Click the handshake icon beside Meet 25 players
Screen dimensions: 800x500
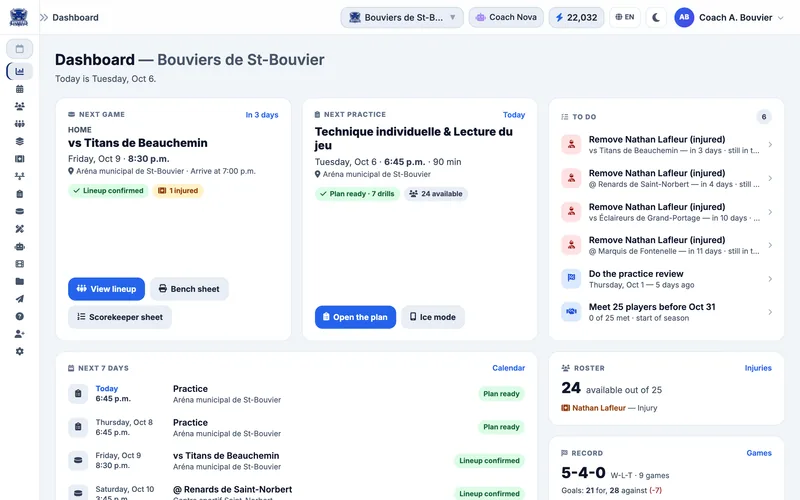(x=571, y=312)
